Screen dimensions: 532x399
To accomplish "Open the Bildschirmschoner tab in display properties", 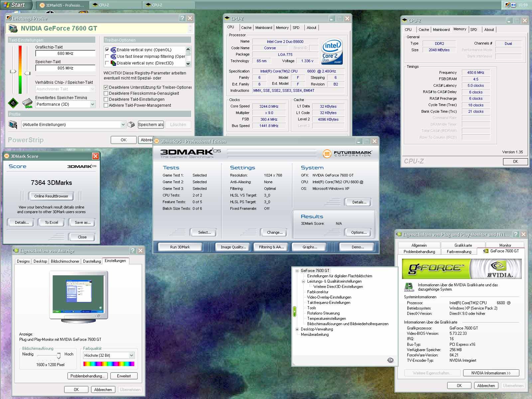I will pos(65,261).
